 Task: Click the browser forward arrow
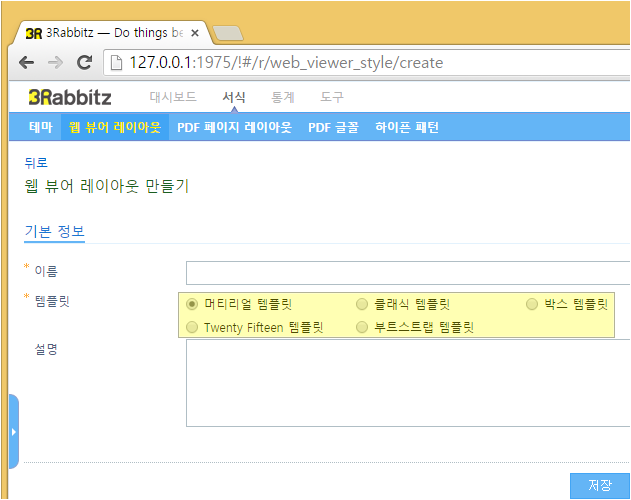click(x=55, y=62)
